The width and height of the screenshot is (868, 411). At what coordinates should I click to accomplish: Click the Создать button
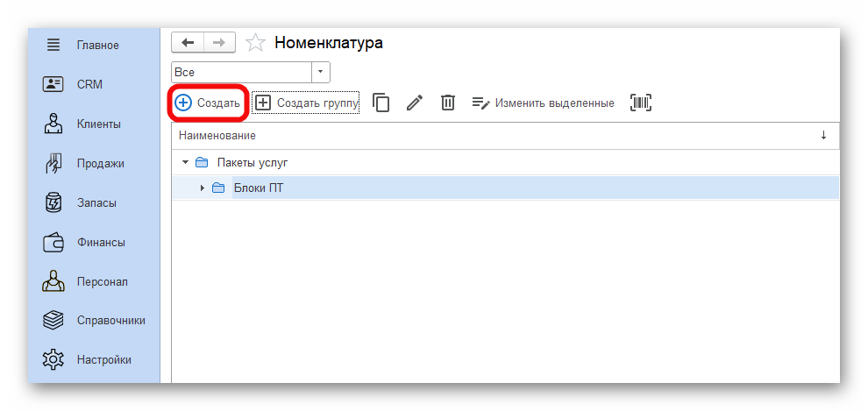[x=208, y=103]
